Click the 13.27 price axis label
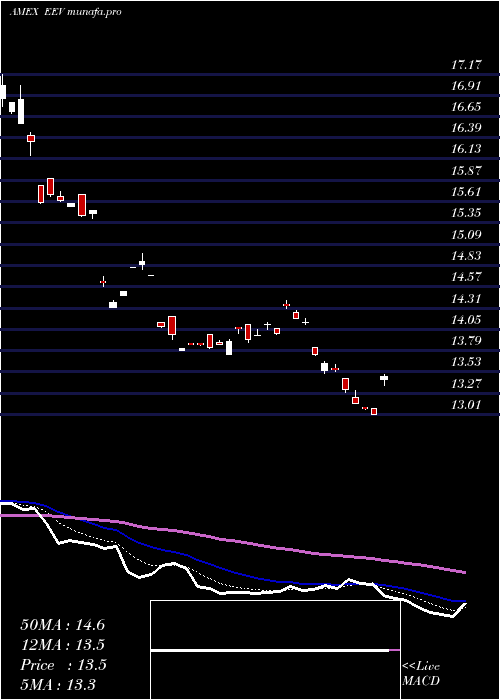The width and height of the screenshot is (500, 700). 467,383
